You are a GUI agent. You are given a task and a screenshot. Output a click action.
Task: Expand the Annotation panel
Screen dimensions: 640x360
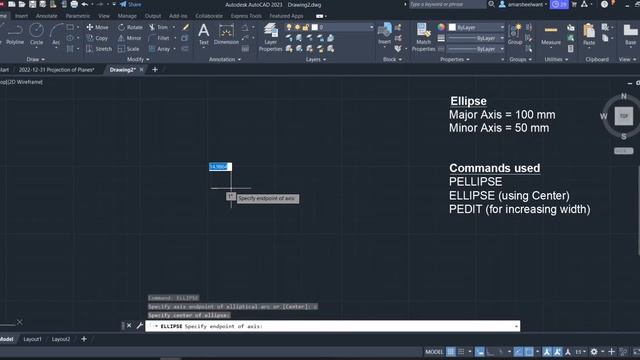tap(225, 60)
